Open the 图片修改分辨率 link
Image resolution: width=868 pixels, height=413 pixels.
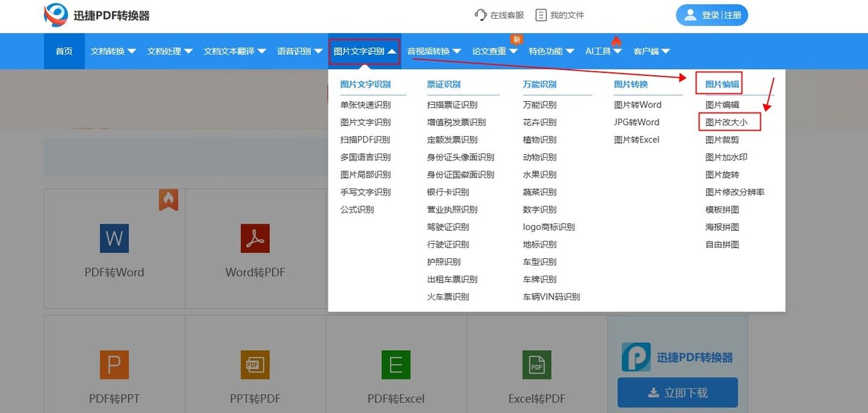[x=735, y=192]
